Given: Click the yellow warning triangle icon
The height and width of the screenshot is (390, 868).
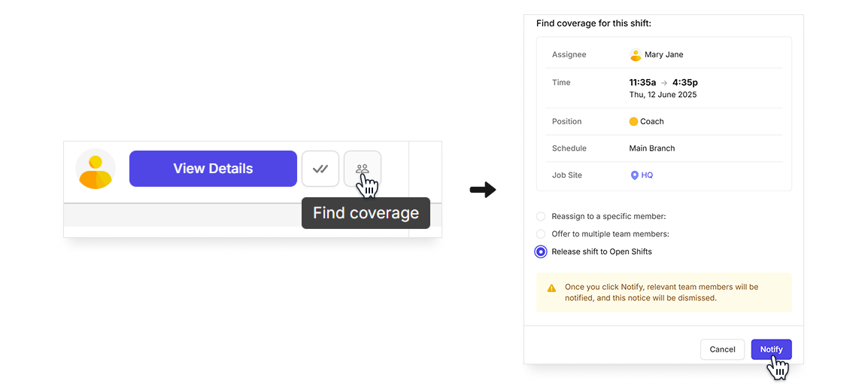Looking at the screenshot, I should point(551,288).
